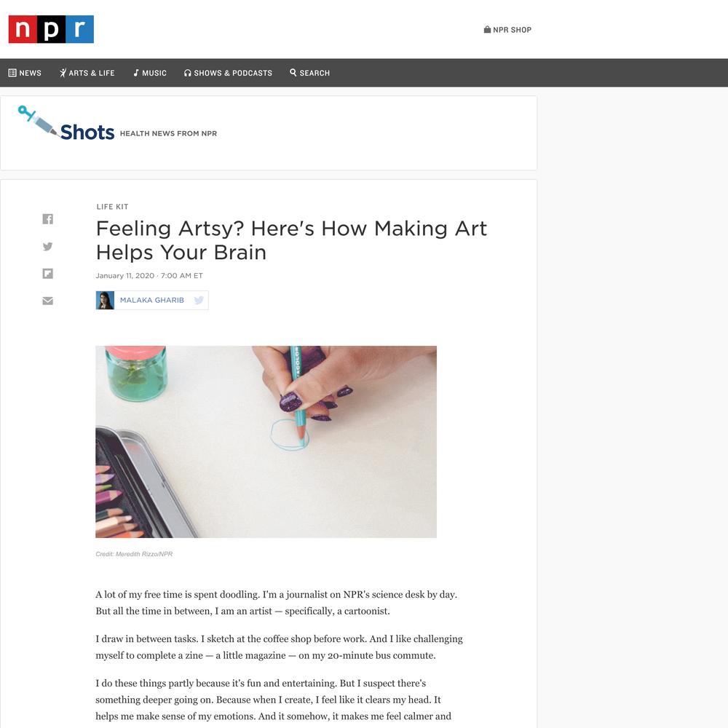
Task: Click author's profile photo thumbnail
Action: 105,301
